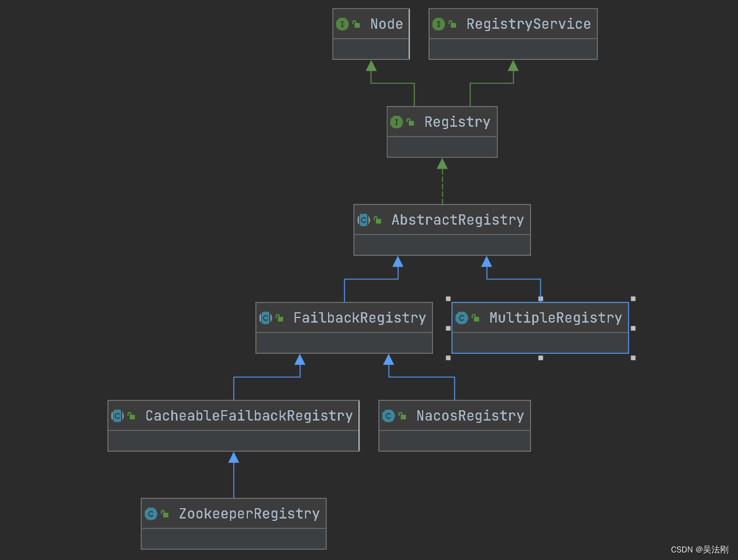Click the abstract class icon on CacheableFailbackRegistry

pos(118,416)
